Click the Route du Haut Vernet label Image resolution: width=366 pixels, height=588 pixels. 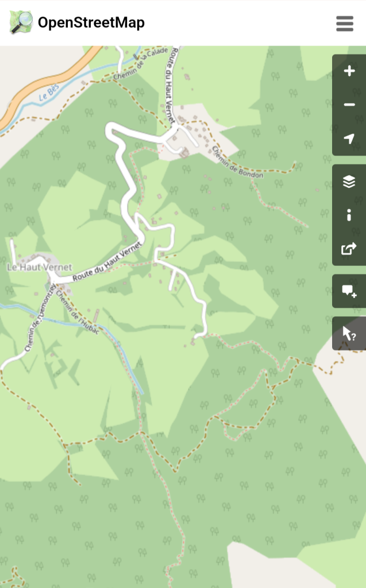(107, 262)
